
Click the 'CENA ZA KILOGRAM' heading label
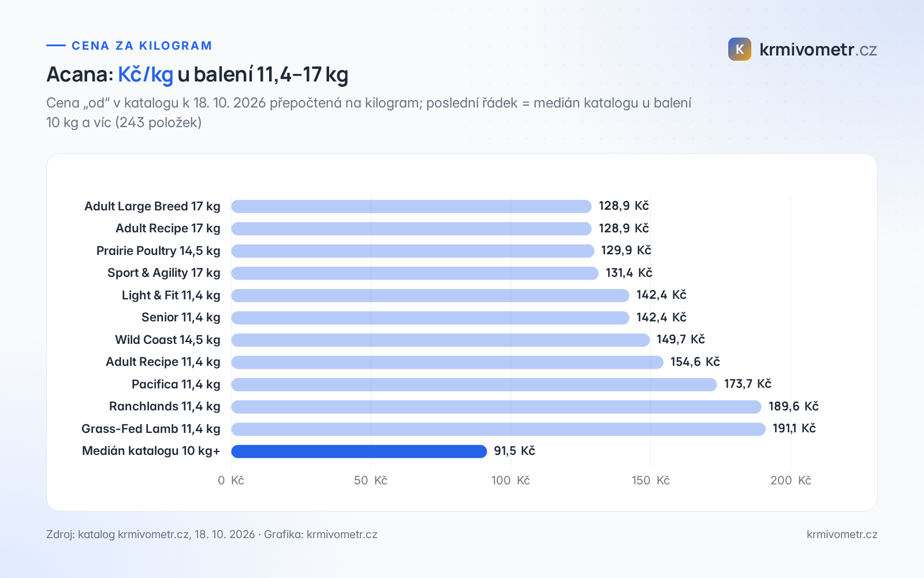(142, 46)
